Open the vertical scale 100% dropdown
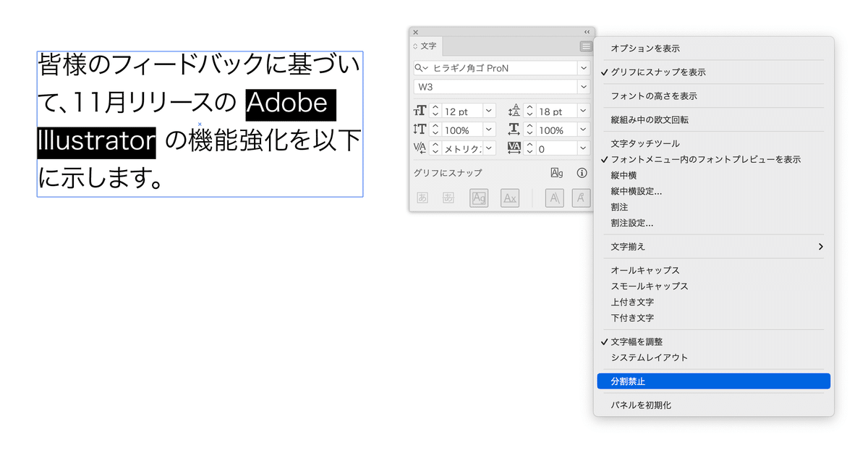Image resolution: width=868 pixels, height=453 pixels. (489, 130)
